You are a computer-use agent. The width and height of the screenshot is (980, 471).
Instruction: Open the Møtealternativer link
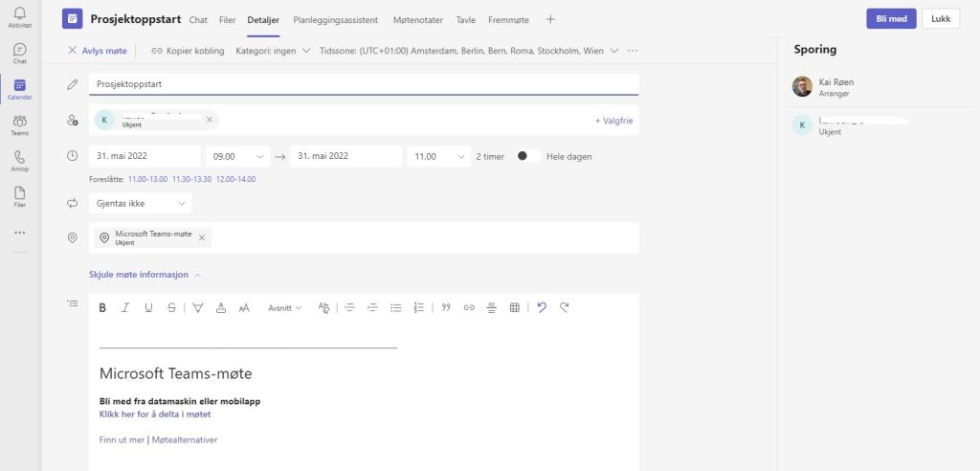pos(185,439)
